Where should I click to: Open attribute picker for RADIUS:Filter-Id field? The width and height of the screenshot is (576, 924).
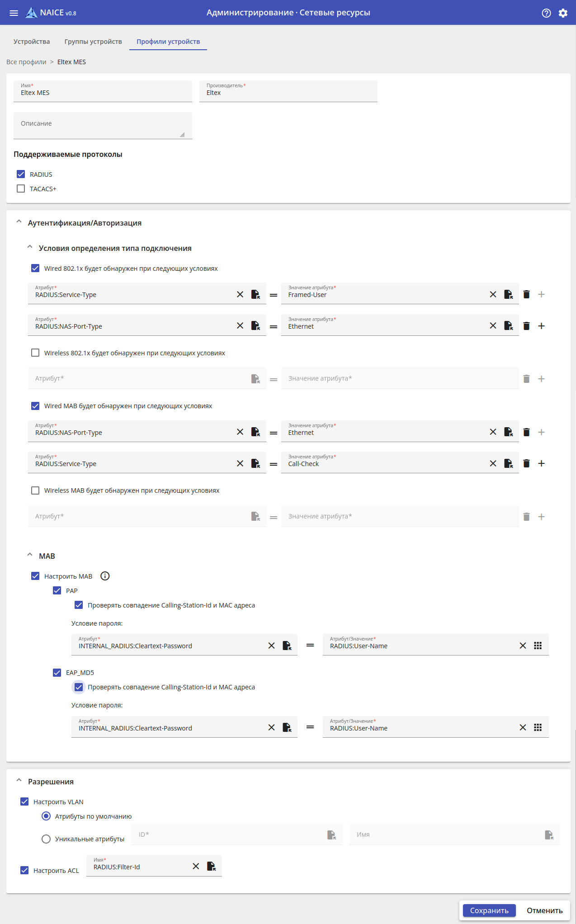point(211,866)
